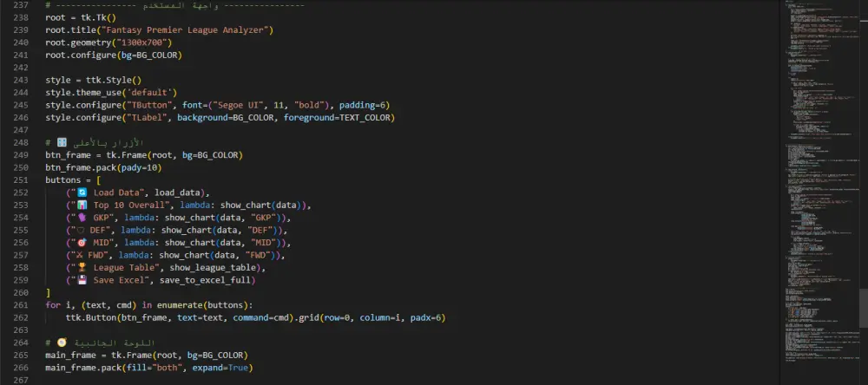The height and width of the screenshot is (385, 868).
Task: Click the shield emoji before the DEF label
Action: [80, 230]
